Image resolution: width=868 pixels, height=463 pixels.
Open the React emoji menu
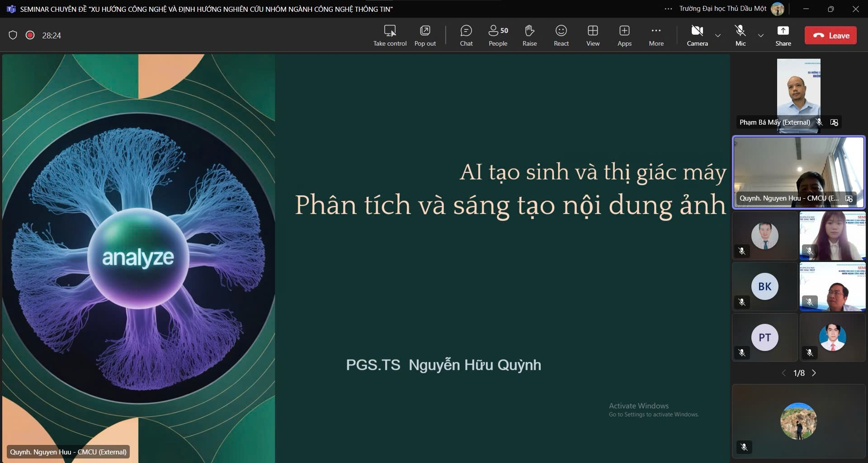[x=561, y=36]
